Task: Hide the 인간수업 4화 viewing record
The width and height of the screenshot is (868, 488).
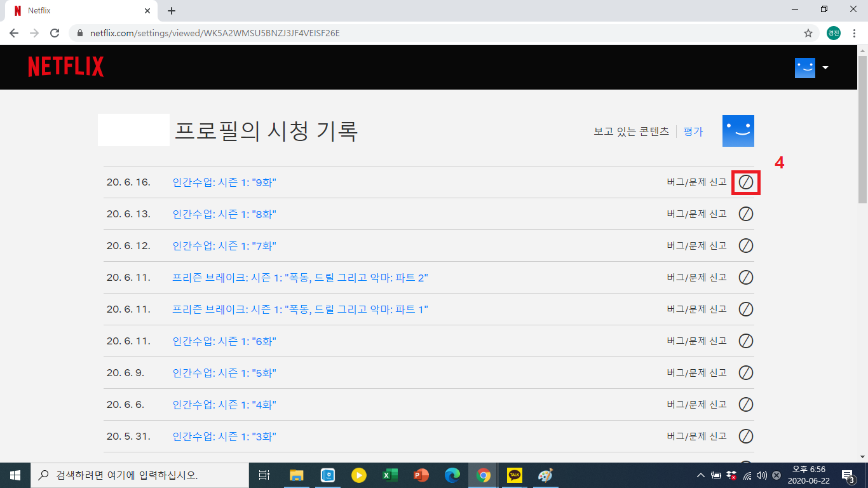Action: (746, 405)
